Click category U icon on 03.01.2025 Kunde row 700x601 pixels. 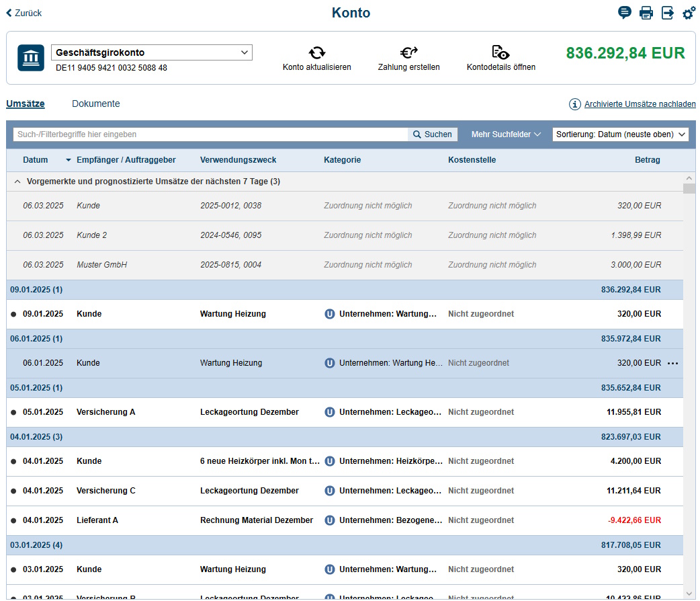point(329,569)
